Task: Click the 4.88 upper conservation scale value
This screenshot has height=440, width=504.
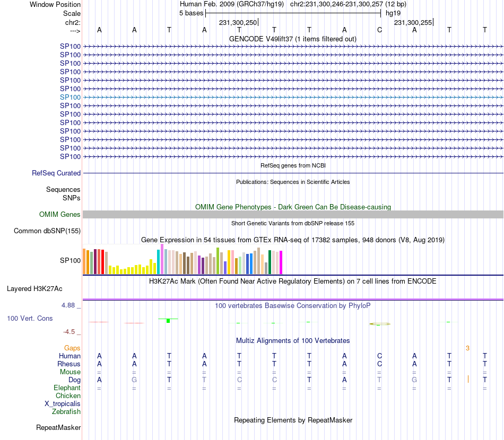Action: (68, 305)
